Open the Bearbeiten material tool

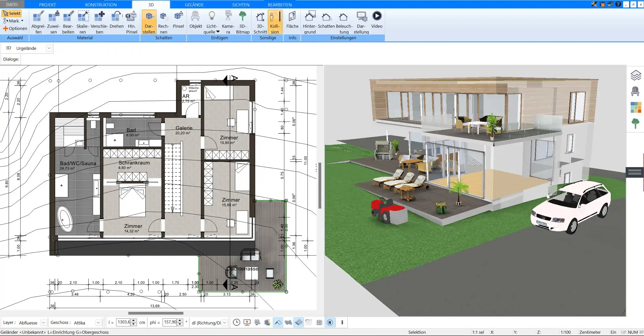pos(68,22)
